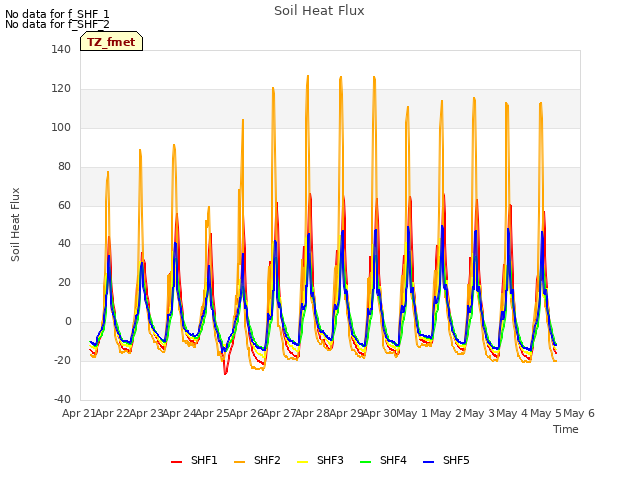
Task: Click the orange SHF2 peak on Apr 28
Action: [x=308, y=76]
